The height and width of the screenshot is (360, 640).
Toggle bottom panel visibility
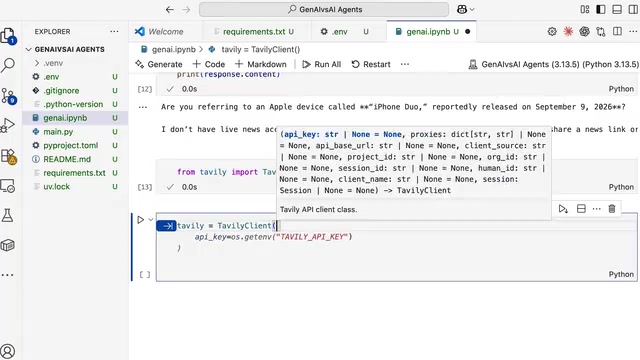pos(617,9)
